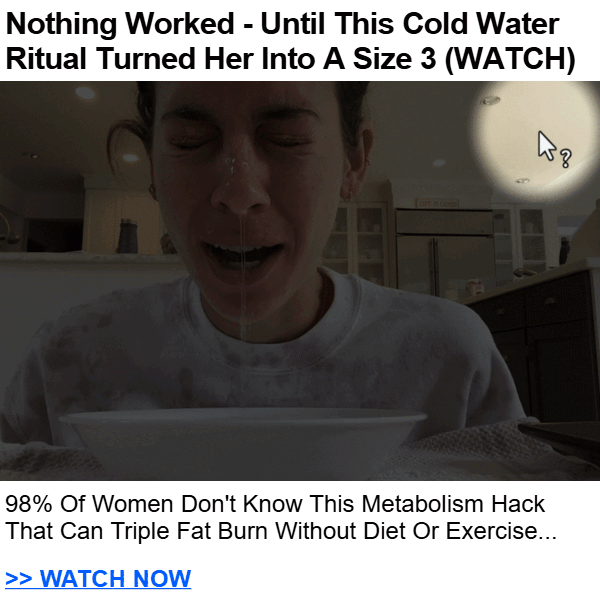Click the glass-door cabinet behind the woman
This screenshot has height=600, width=600.
[359, 245]
